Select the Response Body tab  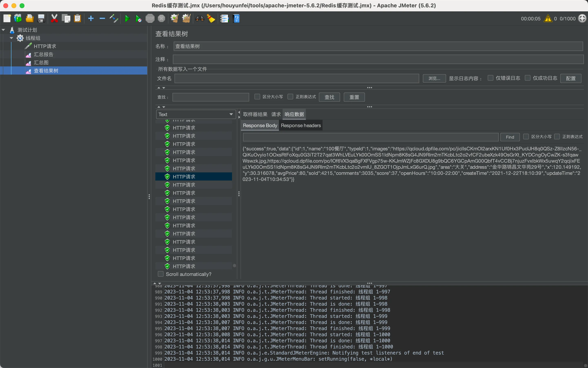coord(260,126)
